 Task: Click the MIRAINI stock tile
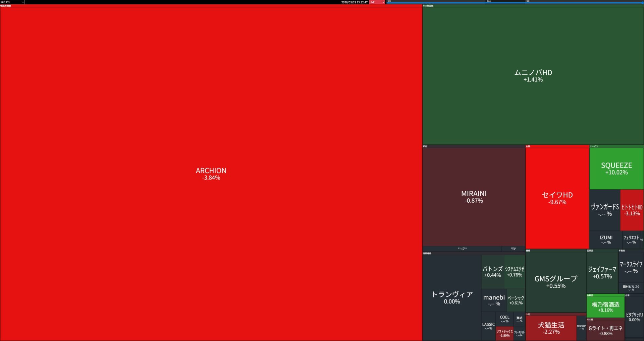(474, 197)
